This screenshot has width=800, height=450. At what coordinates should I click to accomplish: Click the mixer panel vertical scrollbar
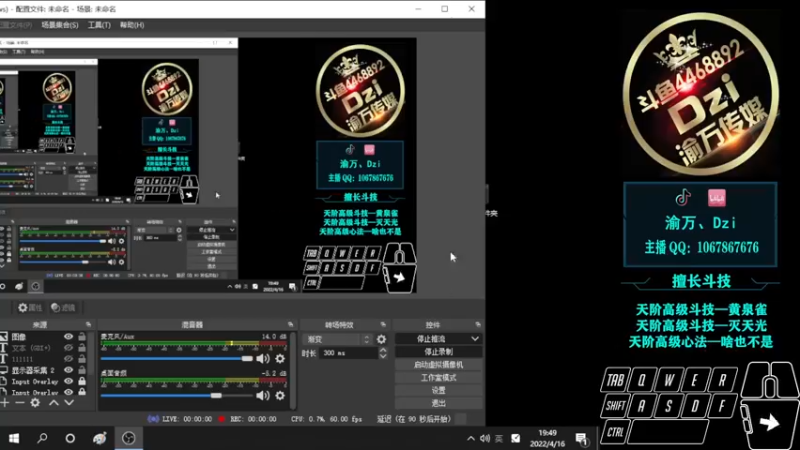[x=293, y=371]
